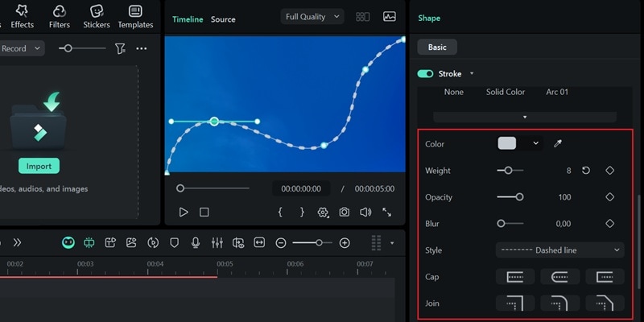The width and height of the screenshot is (644, 322).
Task: Open the Style Dashed line dropdown
Action: click(559, 250)
